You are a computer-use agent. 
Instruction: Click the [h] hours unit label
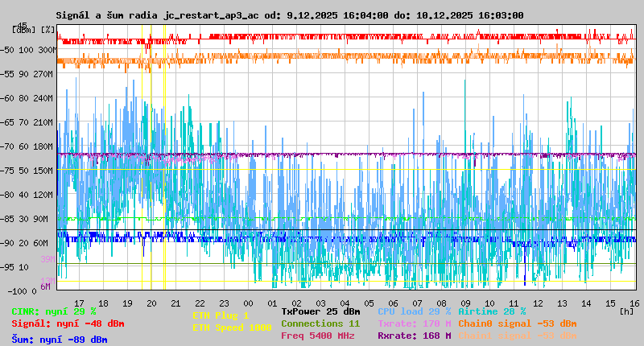tap(626, 311)
